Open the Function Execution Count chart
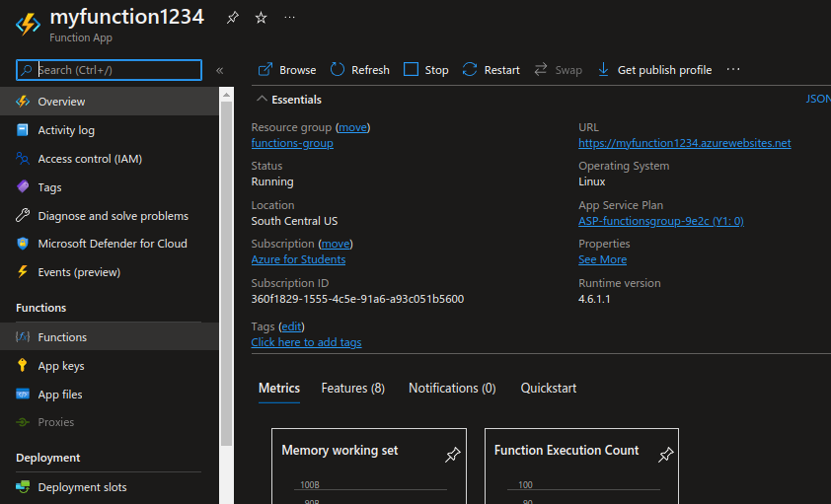The width and height of the screenshot is (831, 504). 581,467
